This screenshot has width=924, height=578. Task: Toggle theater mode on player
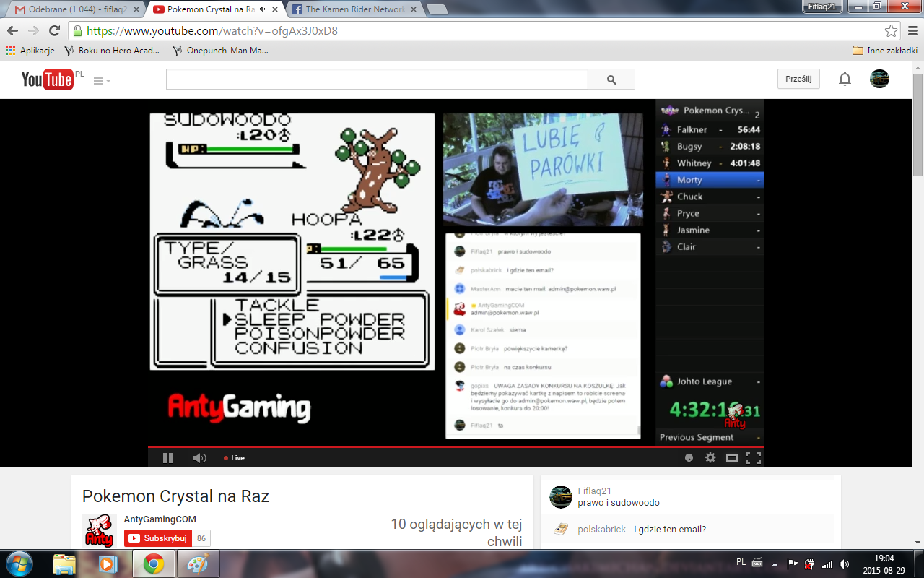(731, 457)
